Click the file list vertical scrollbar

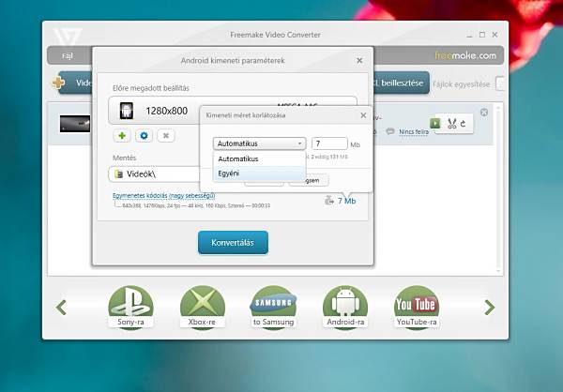498,188
